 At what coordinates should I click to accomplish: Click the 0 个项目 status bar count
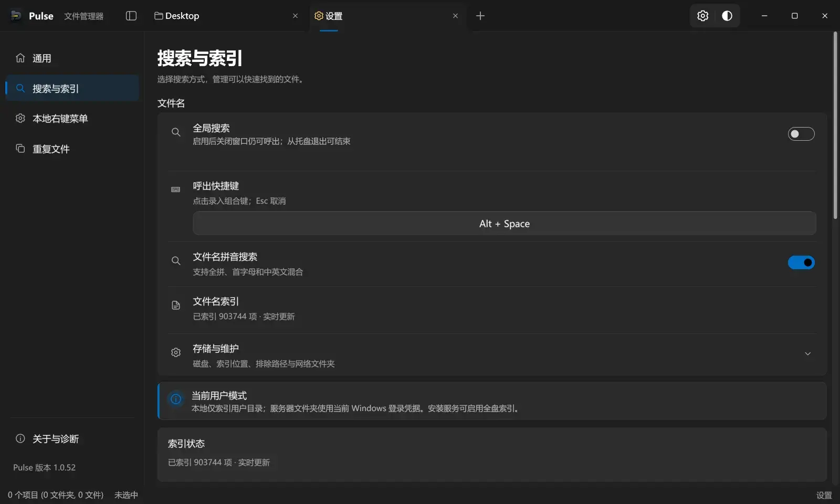point(56,495)
